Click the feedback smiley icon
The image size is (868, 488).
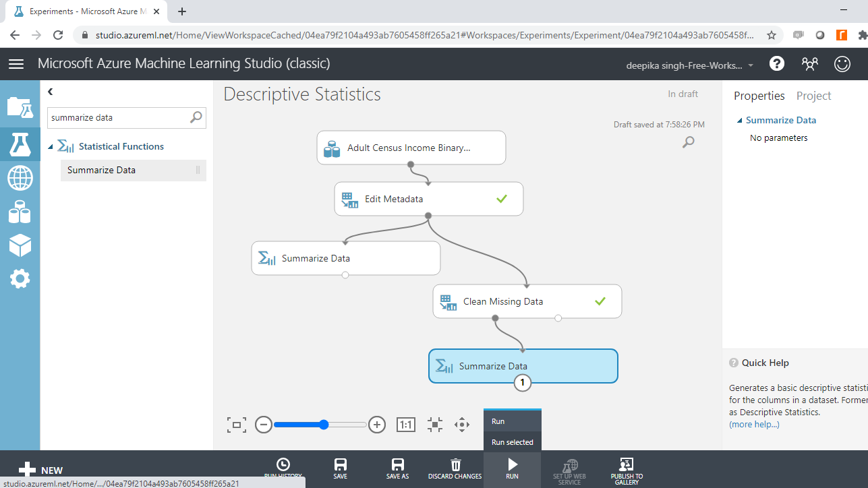pyautogui.click(x=842, y=63)
